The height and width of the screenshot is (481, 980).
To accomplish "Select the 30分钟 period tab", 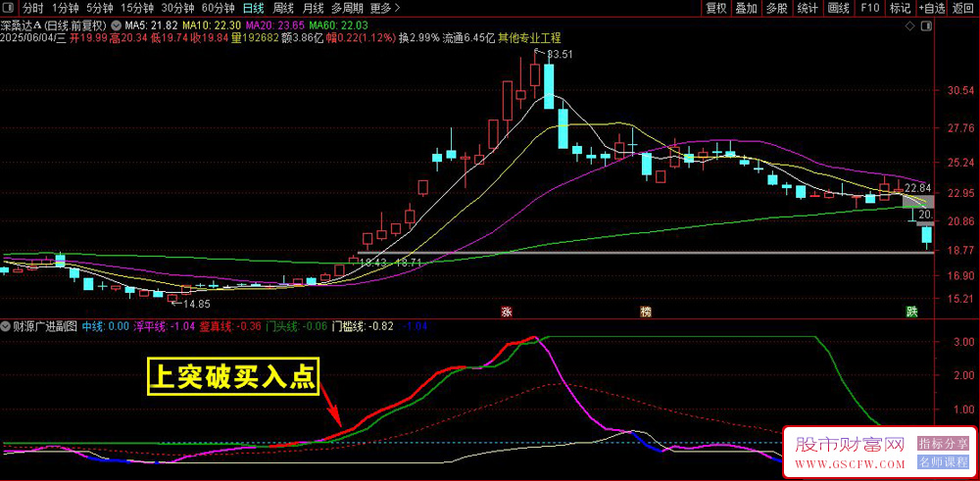I will (x=177, y=8).
